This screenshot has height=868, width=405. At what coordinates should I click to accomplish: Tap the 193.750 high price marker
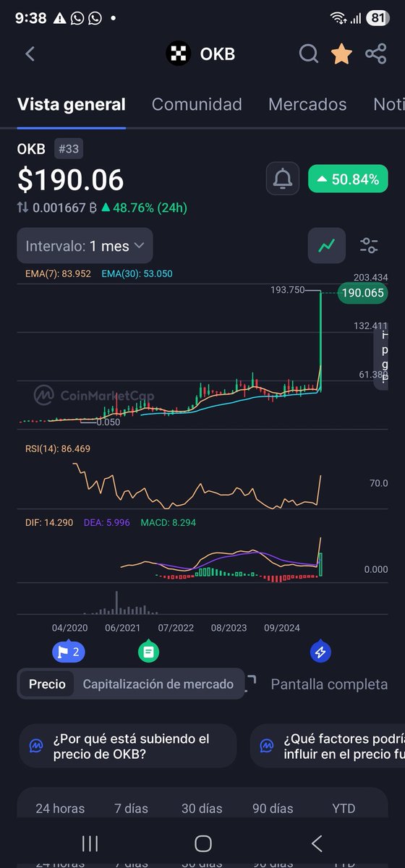(288, 289)
